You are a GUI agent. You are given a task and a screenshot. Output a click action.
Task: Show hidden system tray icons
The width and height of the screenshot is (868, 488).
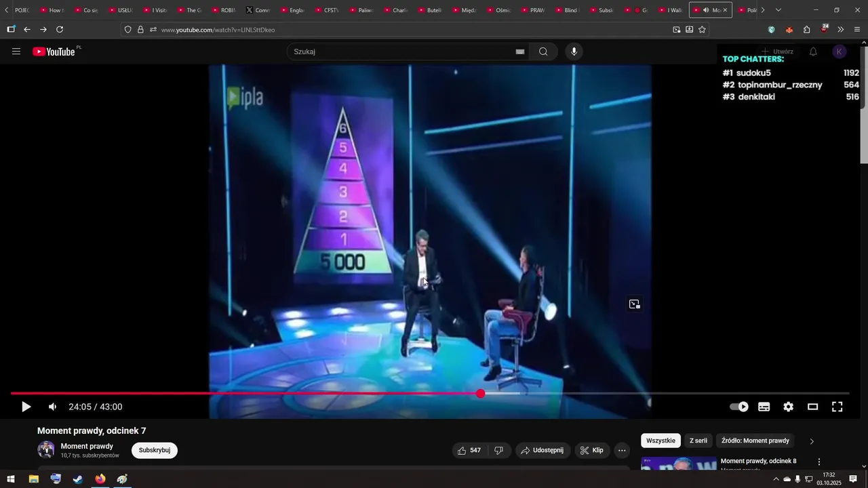click(x=776, y=479)
